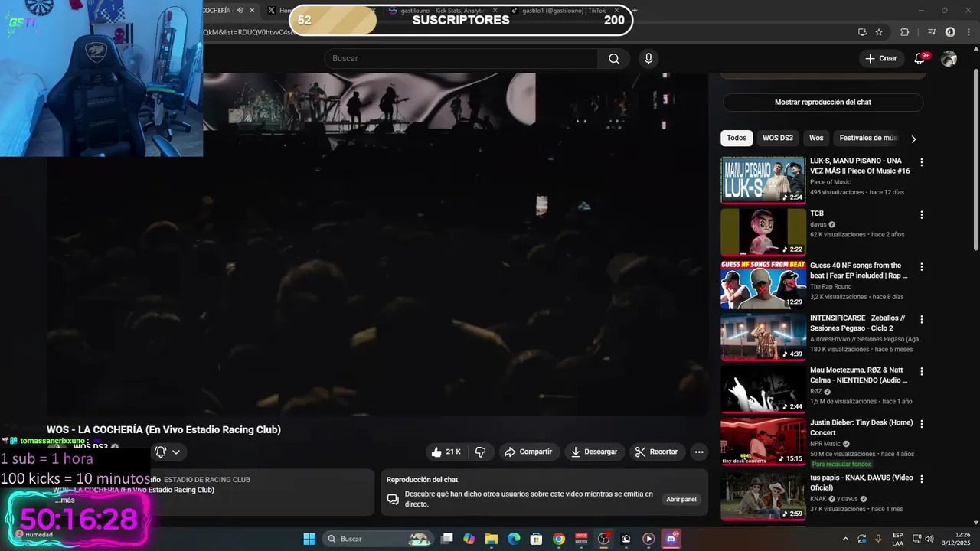Select the Todos filter chip
Viewport: 980px width, 551px height.
737,139
